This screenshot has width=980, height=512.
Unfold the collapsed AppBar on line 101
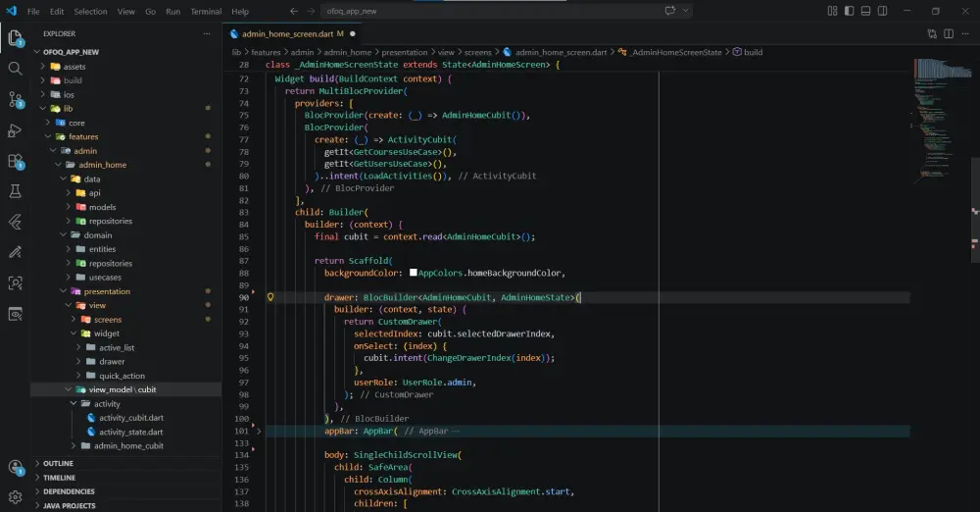point(259,431)
